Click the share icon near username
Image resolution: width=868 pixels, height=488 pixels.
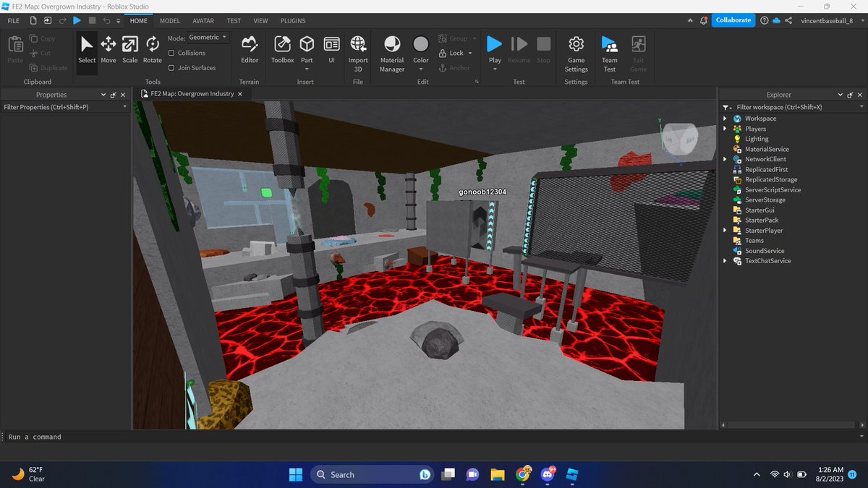click(788, 21)
